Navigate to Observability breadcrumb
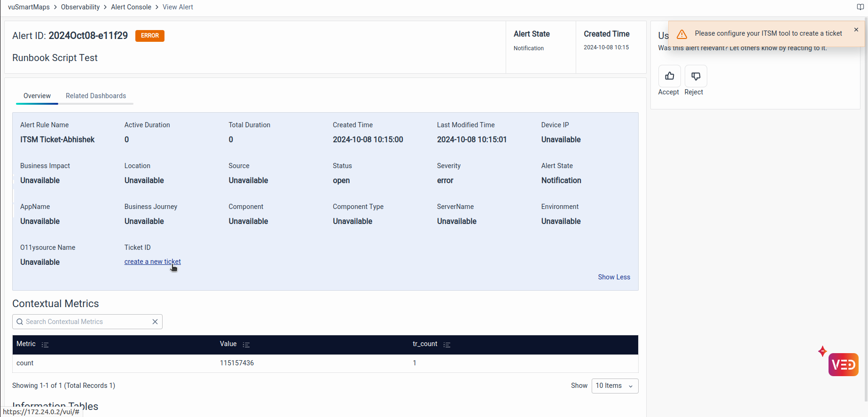Image resolution: width=868 pixels, height=417 pixels. point(80,7)
